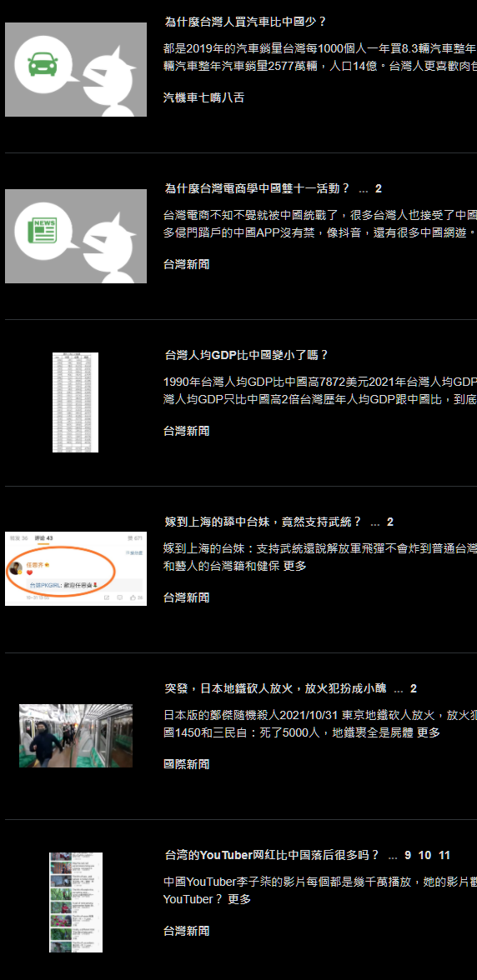
Task: Go to page 11 of YouTuber thread
Action: [444, 856]
